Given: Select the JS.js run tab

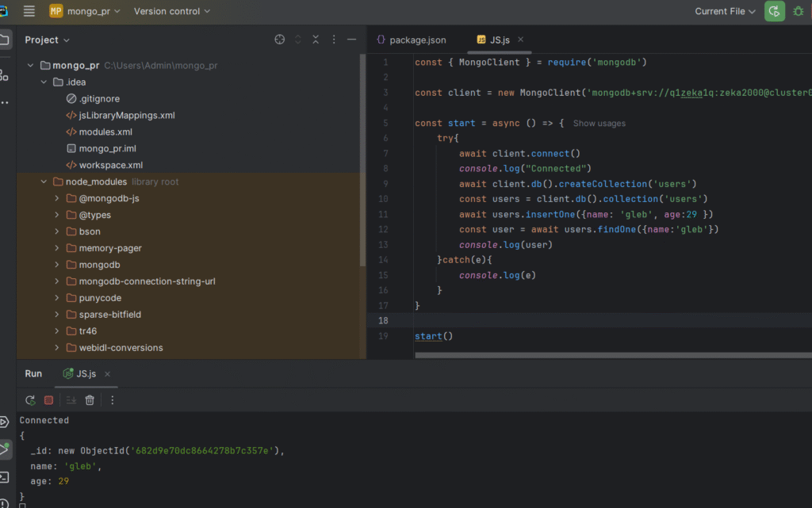Looking at the screenshot, I should tap(80, 373).
